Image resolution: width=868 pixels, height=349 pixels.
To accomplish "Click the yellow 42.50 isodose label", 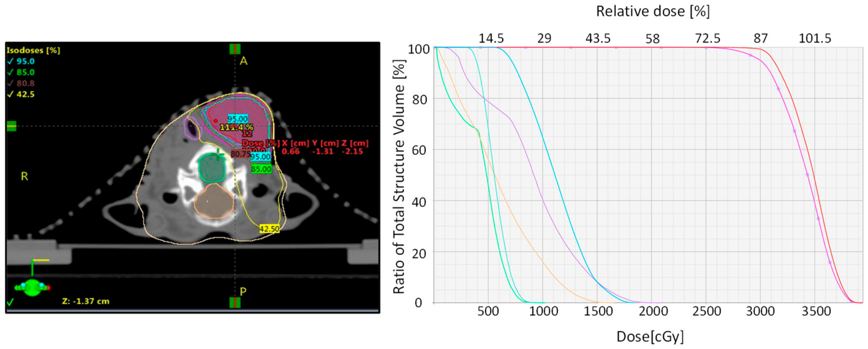I will pyautogui.click(x=269, y=229).
